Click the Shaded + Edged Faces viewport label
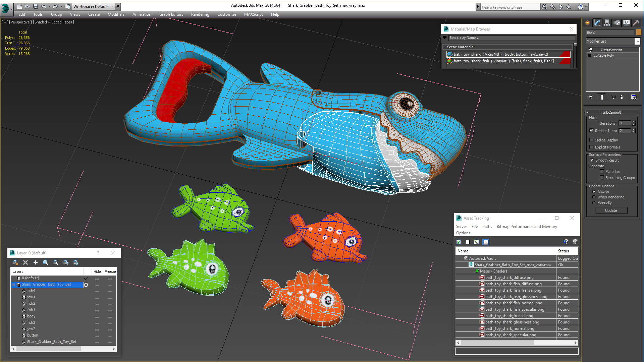The width and height of the screenshot is (644, 362). click(x=53, y=22)
